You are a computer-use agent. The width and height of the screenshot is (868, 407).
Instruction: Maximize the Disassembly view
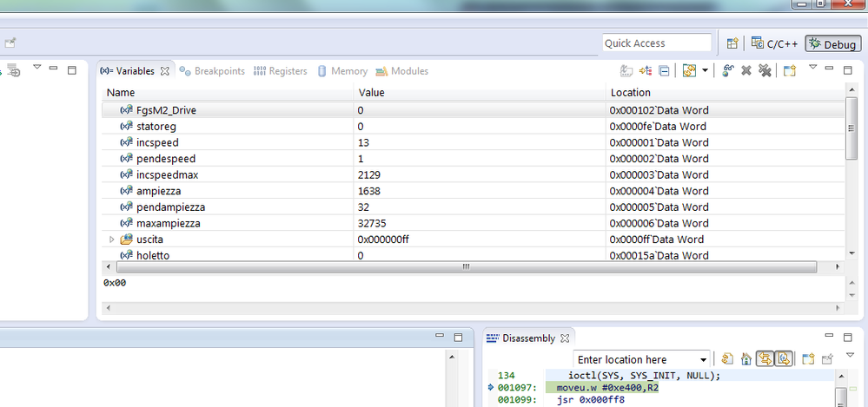[x=847, y=338]
